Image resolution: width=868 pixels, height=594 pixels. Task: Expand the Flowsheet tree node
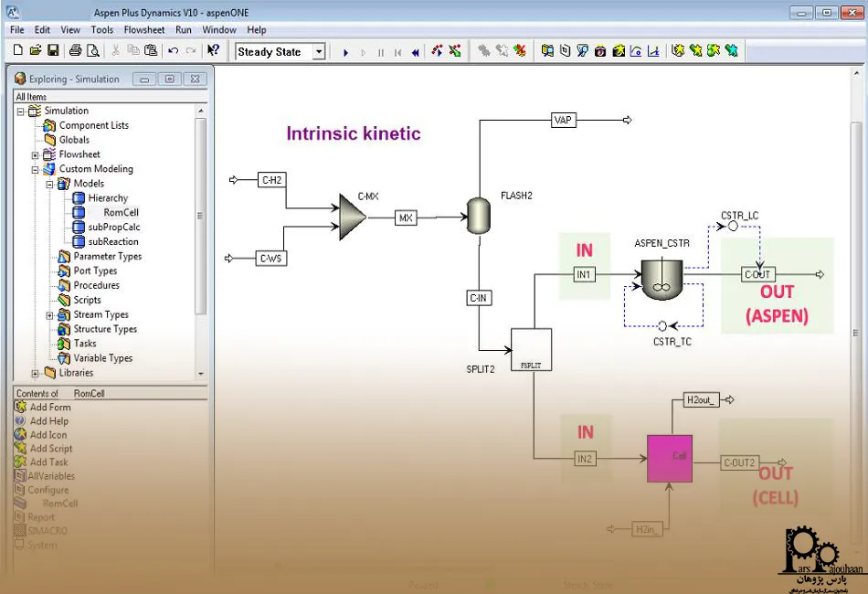click(36, 155)
